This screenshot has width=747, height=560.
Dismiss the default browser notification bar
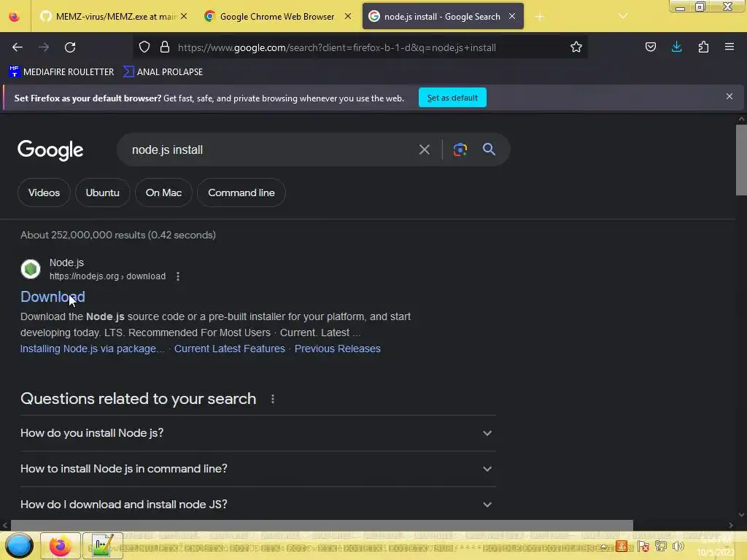pos(729,97)
